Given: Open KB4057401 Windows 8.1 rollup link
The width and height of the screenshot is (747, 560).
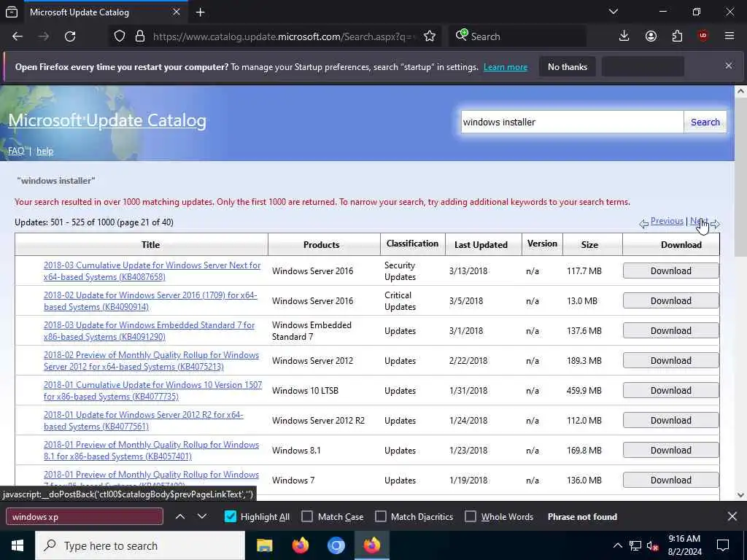Looking at the screenshot, I should pos(151,451).
